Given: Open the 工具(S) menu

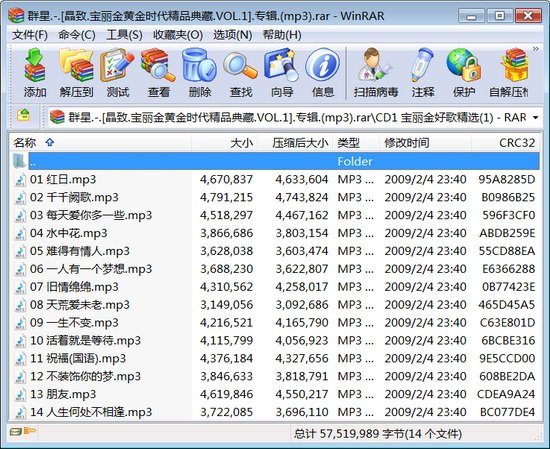Looking at the screenshot, I should pos(124,35).
